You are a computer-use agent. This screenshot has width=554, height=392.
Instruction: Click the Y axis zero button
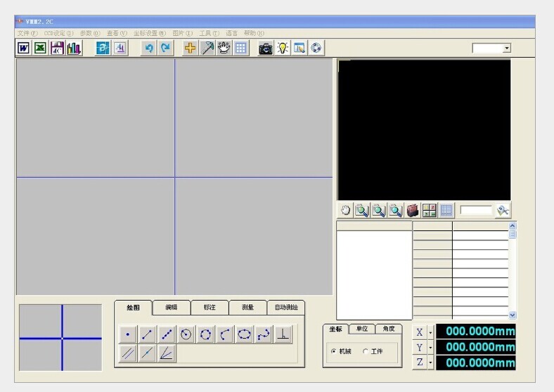420,348
